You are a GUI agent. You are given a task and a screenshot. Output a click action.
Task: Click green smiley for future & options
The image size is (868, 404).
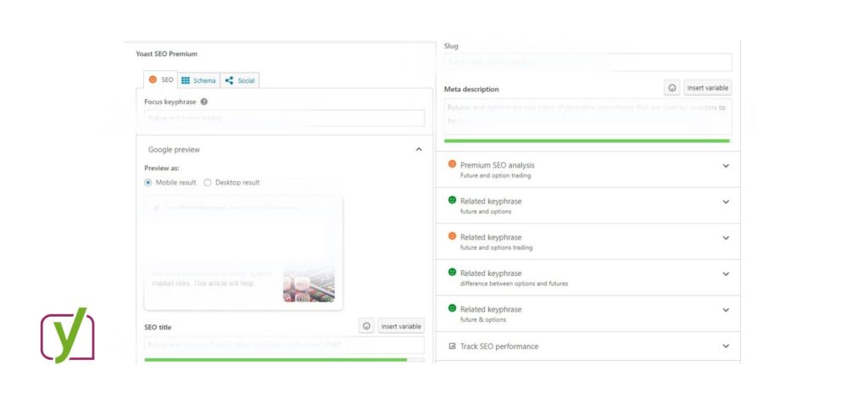453,308
